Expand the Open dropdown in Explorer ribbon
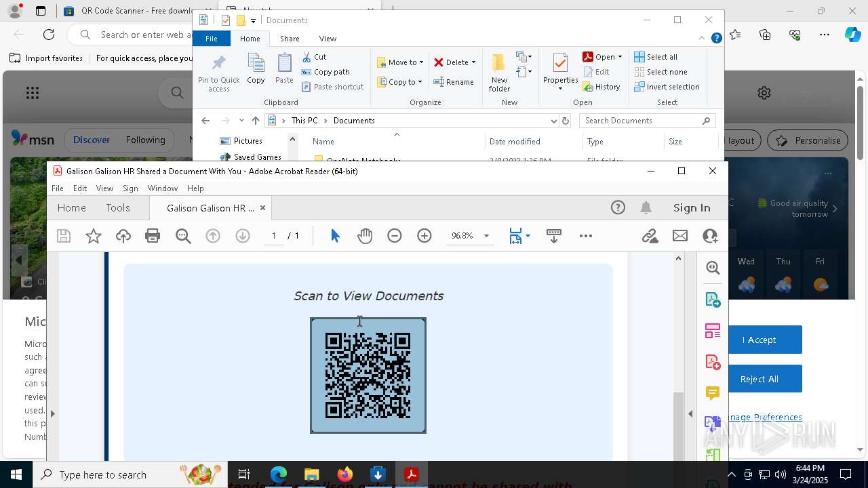 point(620,57)
